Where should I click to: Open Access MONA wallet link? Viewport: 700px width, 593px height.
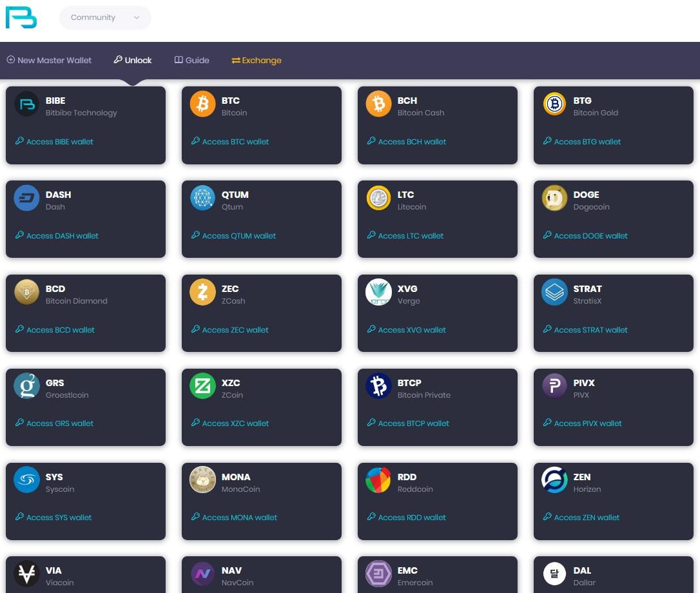(235, 517)
